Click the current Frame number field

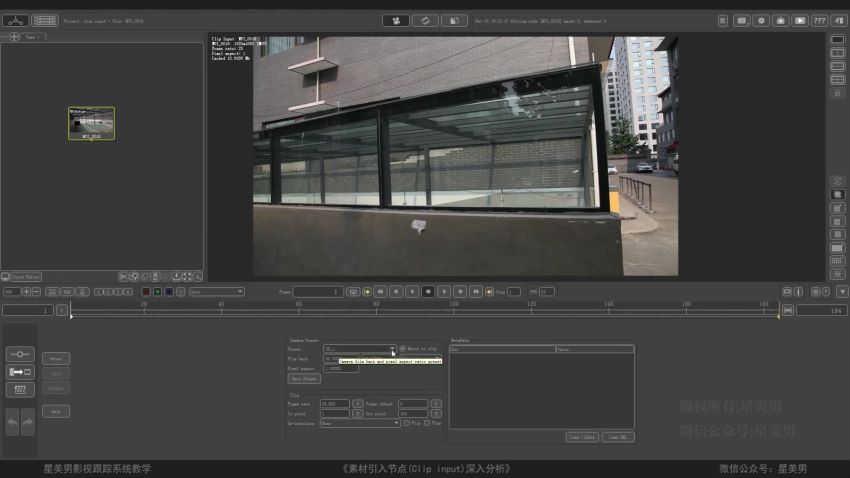click(x=318, y=292)
